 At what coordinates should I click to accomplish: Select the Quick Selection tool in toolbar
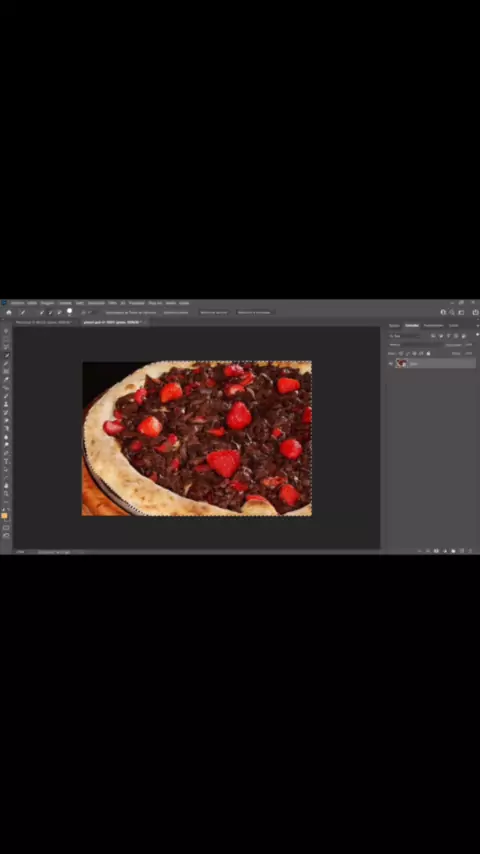coord(6,355)
